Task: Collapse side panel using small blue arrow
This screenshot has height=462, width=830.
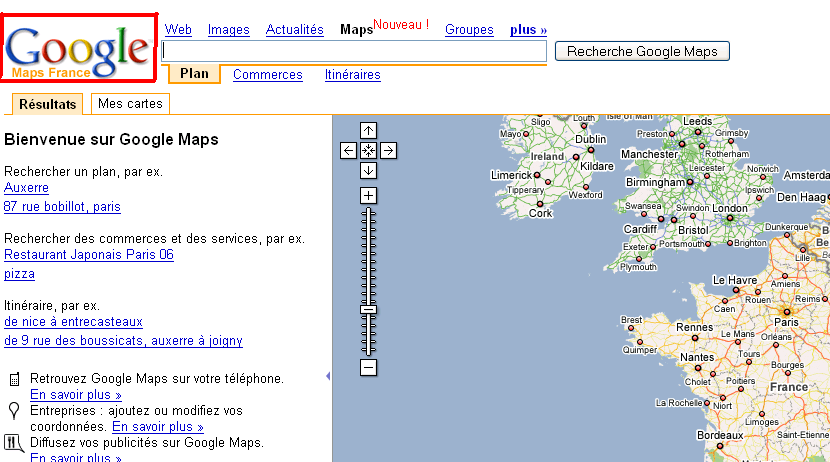Action: click(328, 376)
